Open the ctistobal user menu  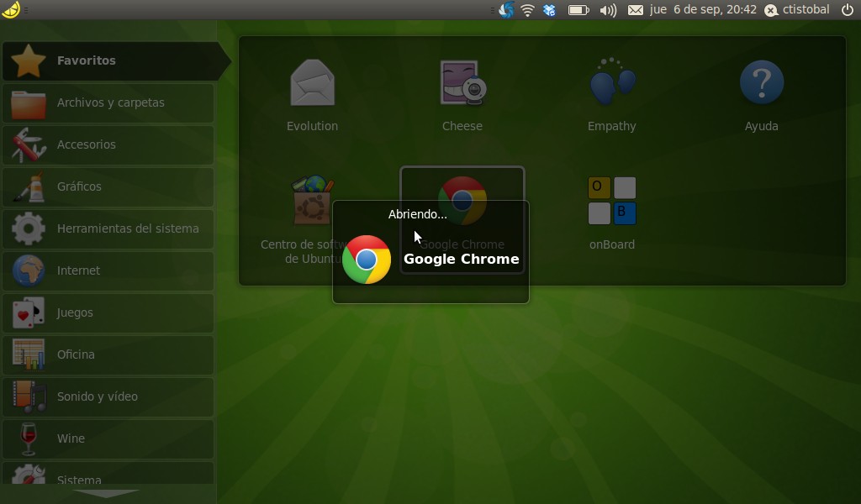[797, 10]
